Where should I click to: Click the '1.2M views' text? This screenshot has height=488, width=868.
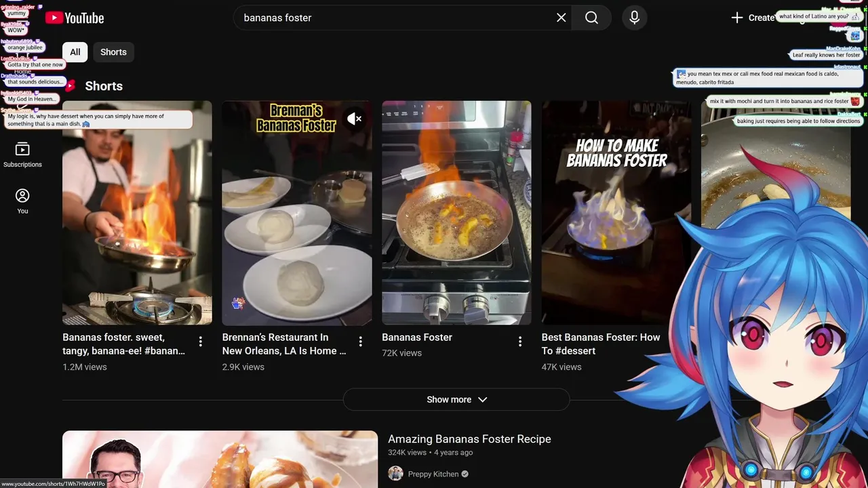[85, 367]
